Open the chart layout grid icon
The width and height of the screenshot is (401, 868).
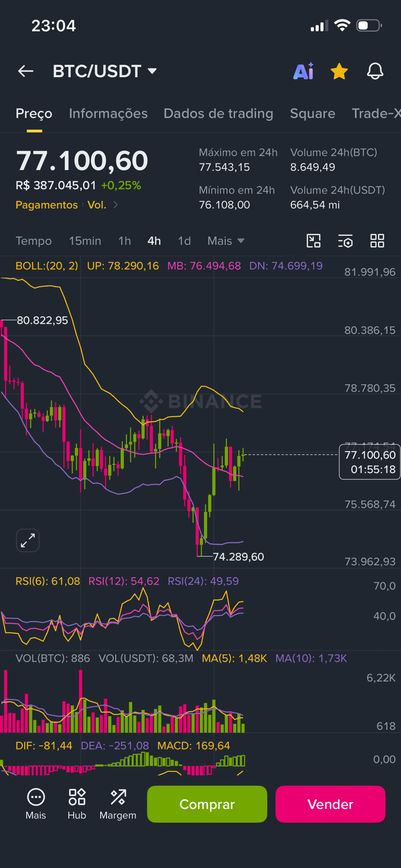tap(377, 241)
